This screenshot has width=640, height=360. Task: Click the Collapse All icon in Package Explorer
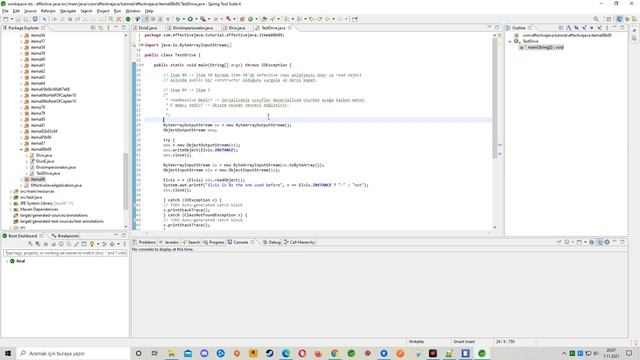(93, 28)
